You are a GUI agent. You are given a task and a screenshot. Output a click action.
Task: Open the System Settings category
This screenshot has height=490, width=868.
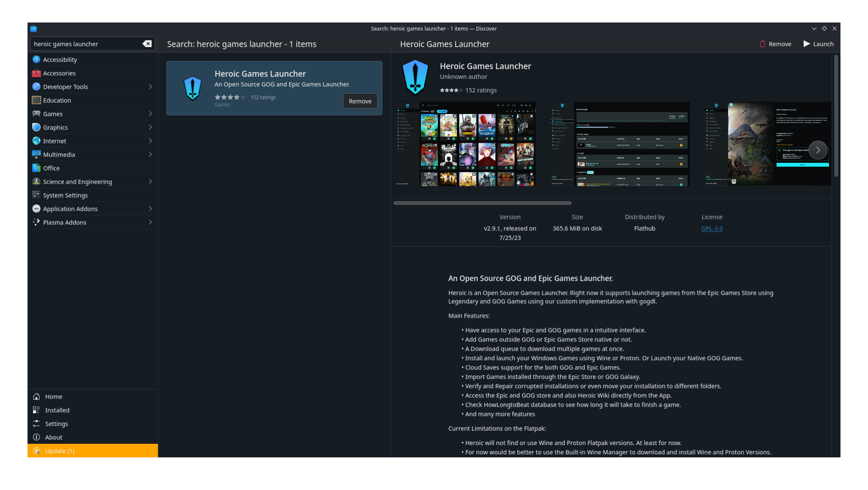(x=65, y=195)
